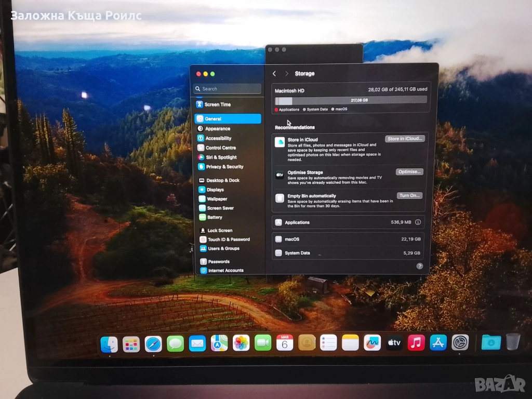Go back using the left chevron arrow
Viewport: 532px width, 399px height.
tap(274, 74)
